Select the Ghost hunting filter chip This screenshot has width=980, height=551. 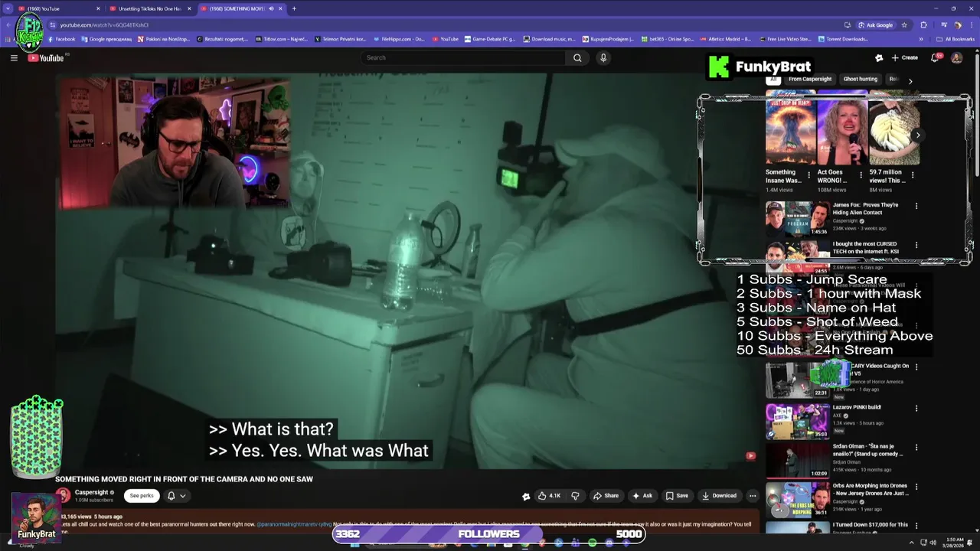tap(861, 79)
